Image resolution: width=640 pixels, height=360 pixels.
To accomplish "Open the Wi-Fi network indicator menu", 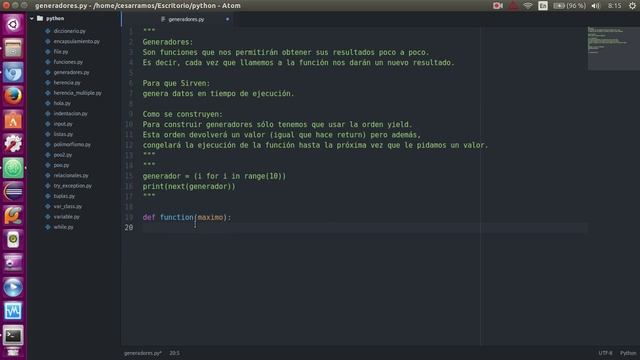I will point(528,6).
